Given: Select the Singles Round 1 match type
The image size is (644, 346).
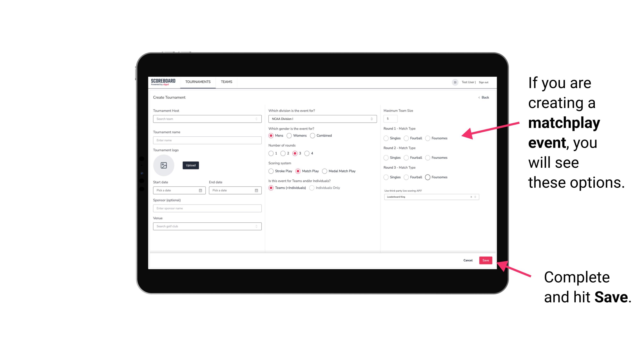Looking at the screenshot, I should coord(386,138).
